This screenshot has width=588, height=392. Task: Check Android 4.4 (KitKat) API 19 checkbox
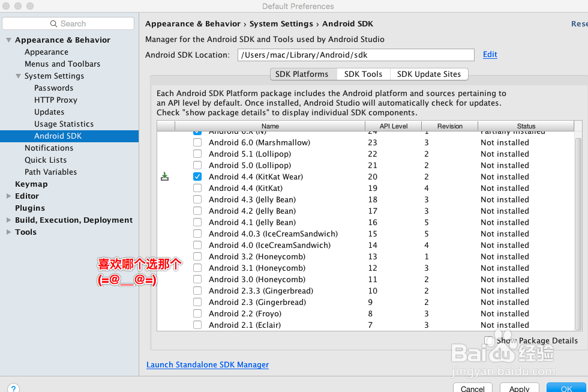coord(197,188)
